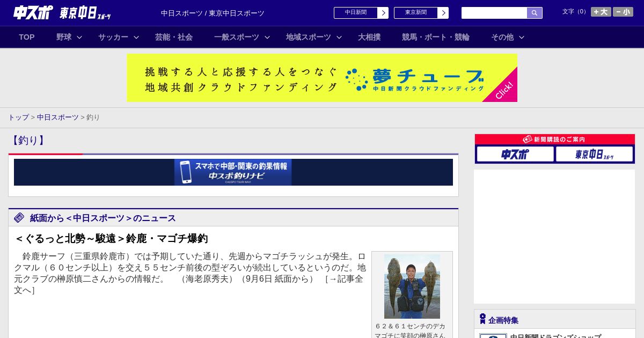Open the 東京新聞 link button
Viewport: 644px width, 338px height.
(416, 13)
